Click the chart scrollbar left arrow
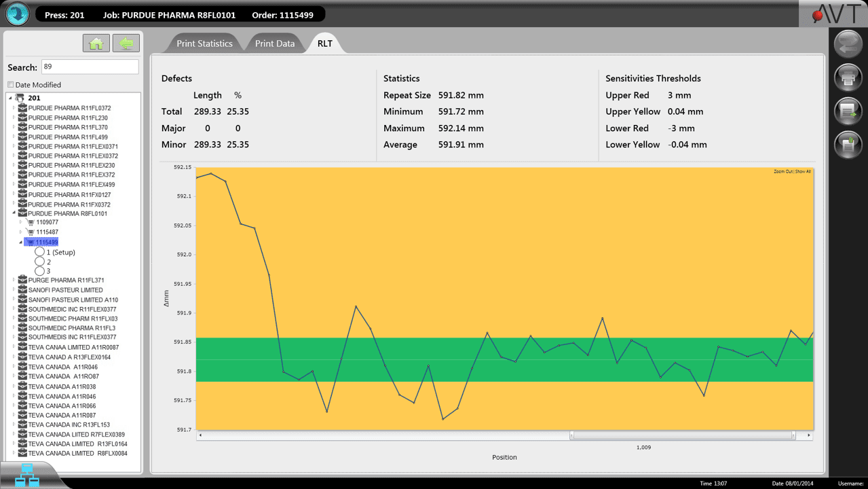868x489 pixels. click(x=200, y=435)
